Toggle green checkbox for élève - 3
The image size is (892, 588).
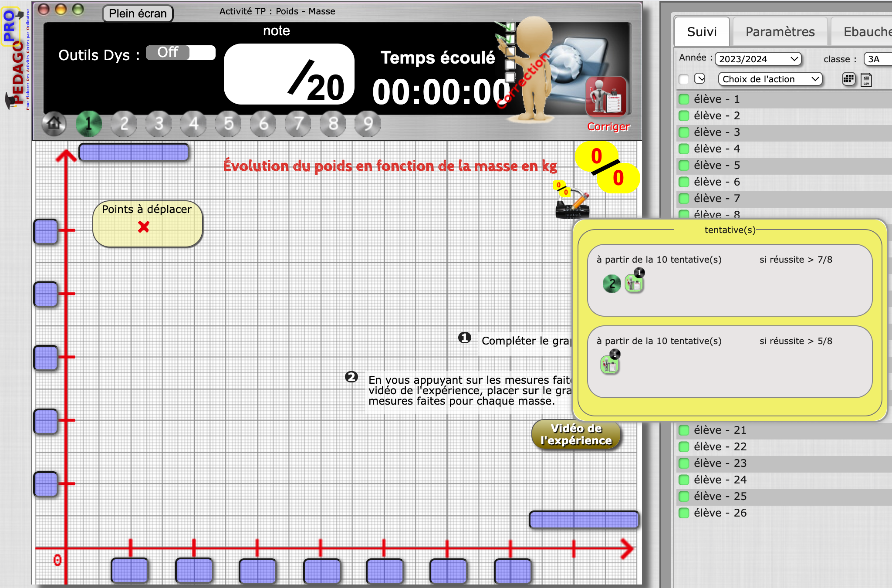(x=684, y=132)
